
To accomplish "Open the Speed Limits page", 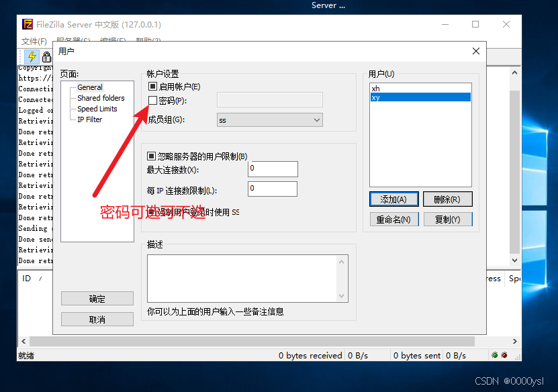I will coord(97,109).
